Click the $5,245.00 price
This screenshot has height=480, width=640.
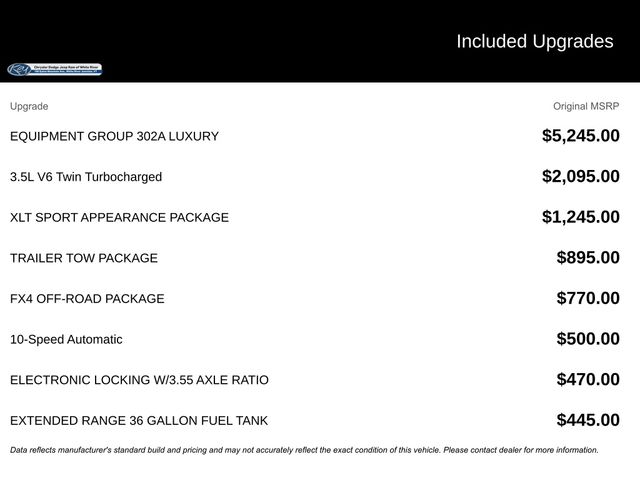580,136
